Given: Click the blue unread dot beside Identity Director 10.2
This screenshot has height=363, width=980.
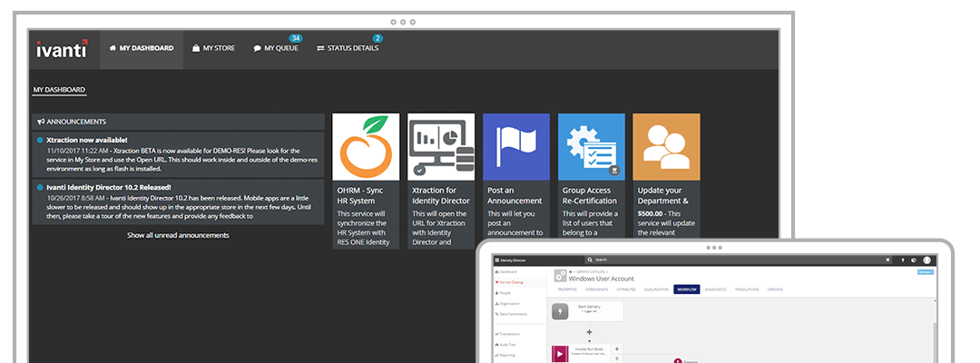Looking at the screenshot, I should pyautogui.click(x=41, y=187).
